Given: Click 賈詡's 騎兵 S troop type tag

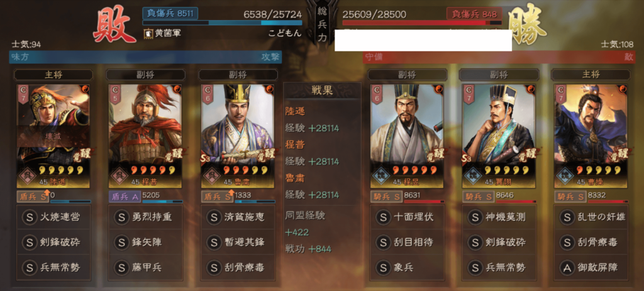Looking at the screenshot, I should [478, 197].
